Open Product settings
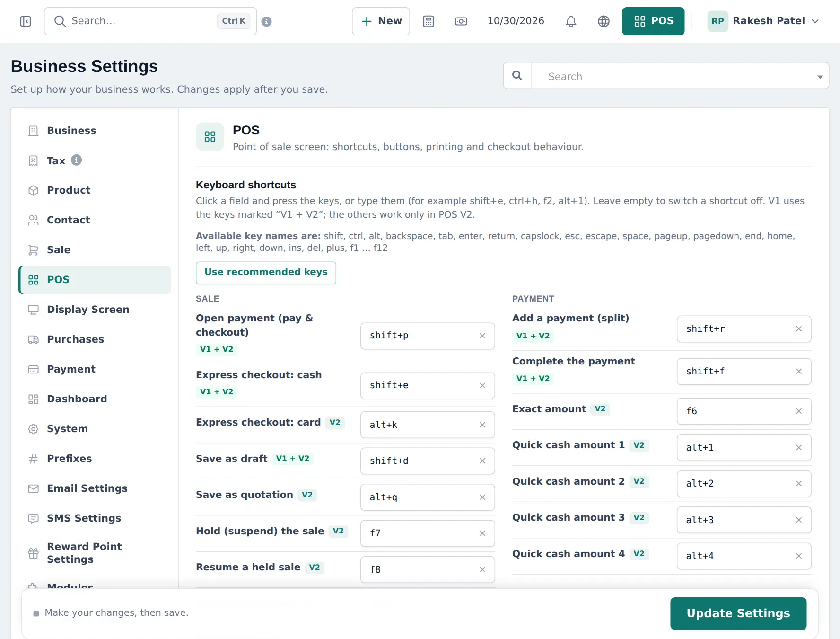Image resolution: width=840 pixels, height=639 pixels. [95, 190]
